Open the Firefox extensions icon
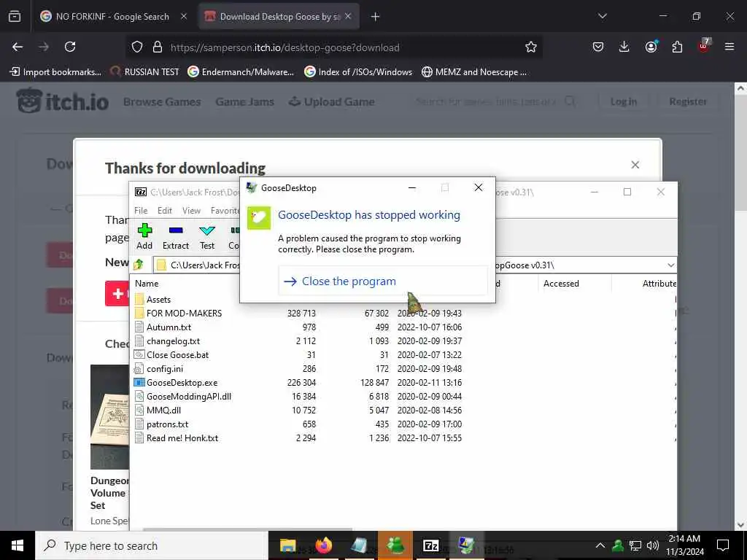 click(677, 47)
